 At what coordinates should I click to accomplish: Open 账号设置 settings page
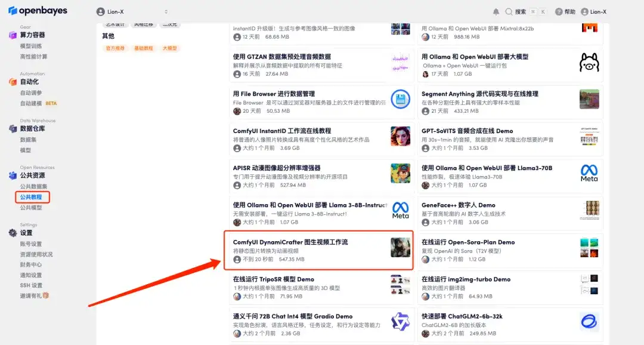click(x=31, y=244)
